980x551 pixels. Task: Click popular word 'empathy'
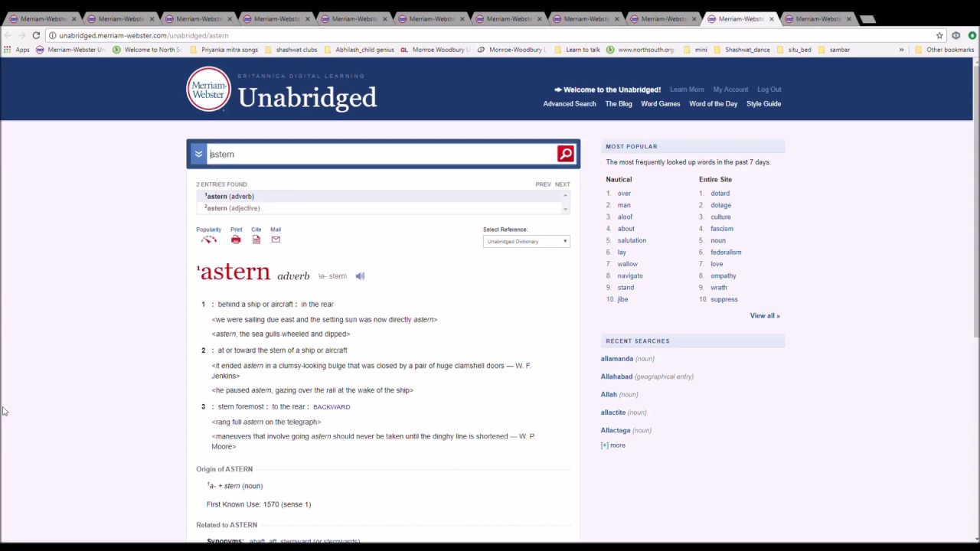pos(723,275)
